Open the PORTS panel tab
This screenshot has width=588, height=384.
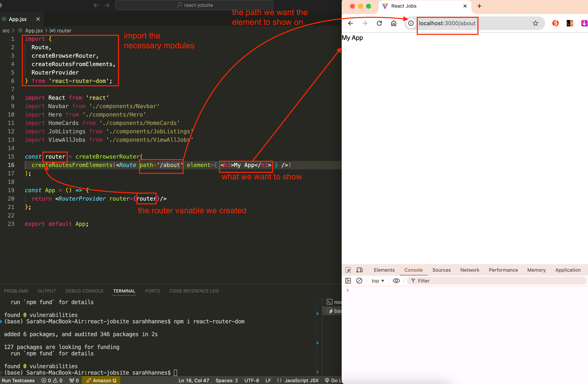152,291
